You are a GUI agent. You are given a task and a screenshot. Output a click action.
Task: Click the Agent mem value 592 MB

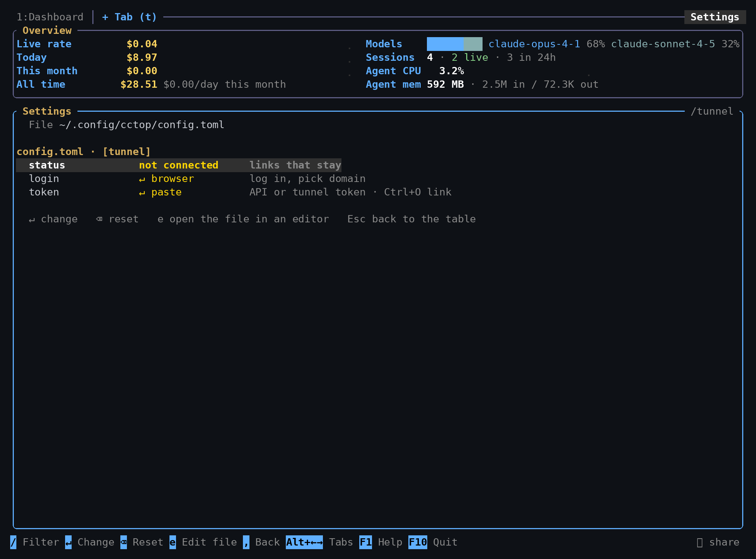click(445, 84)
